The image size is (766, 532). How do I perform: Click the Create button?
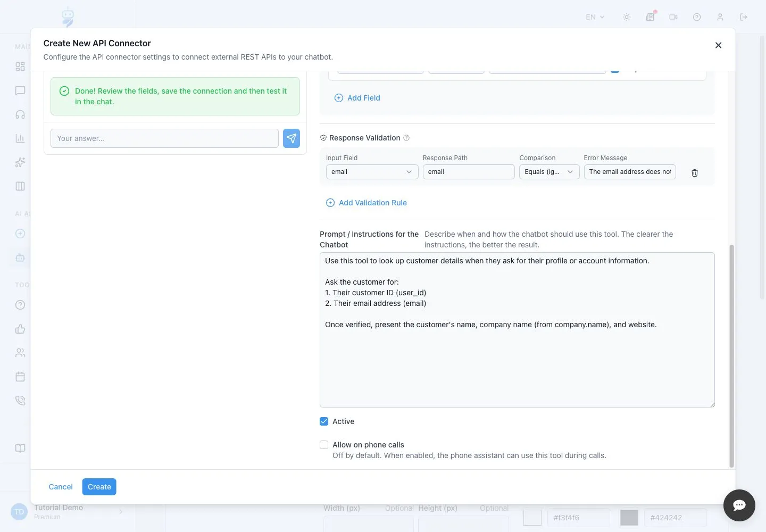(99, 487)
